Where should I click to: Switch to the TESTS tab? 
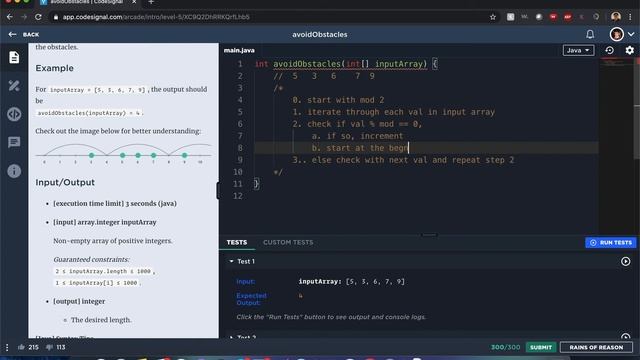click(x=237, y=242)
